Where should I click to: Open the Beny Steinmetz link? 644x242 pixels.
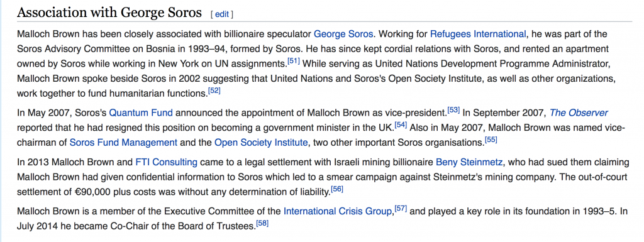[x=469, y=162]
